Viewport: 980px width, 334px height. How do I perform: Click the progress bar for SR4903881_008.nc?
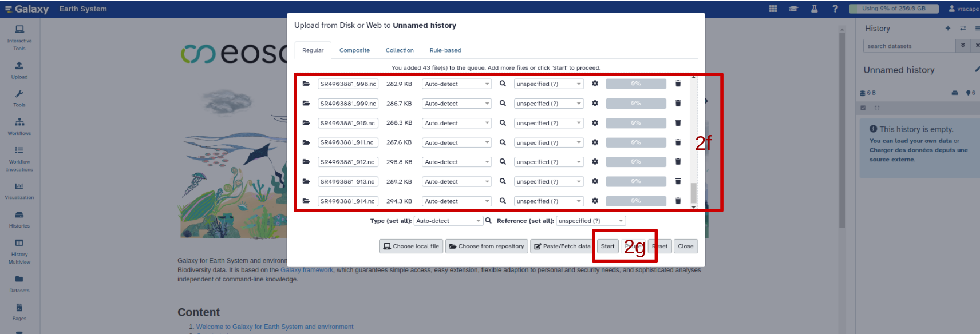tap(636, 83)
